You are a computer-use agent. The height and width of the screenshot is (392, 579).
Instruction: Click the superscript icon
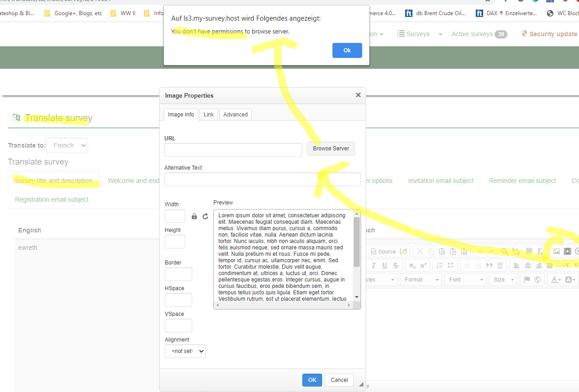point(423,265)
